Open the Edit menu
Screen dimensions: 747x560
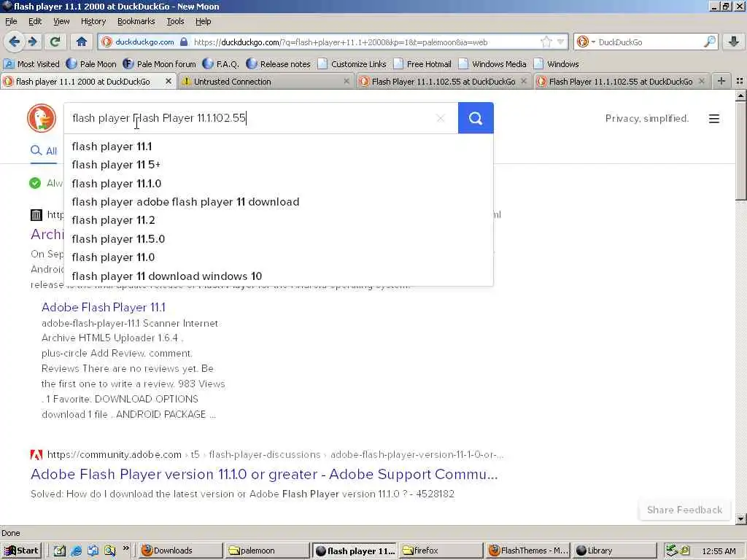(x=35, y=21)
